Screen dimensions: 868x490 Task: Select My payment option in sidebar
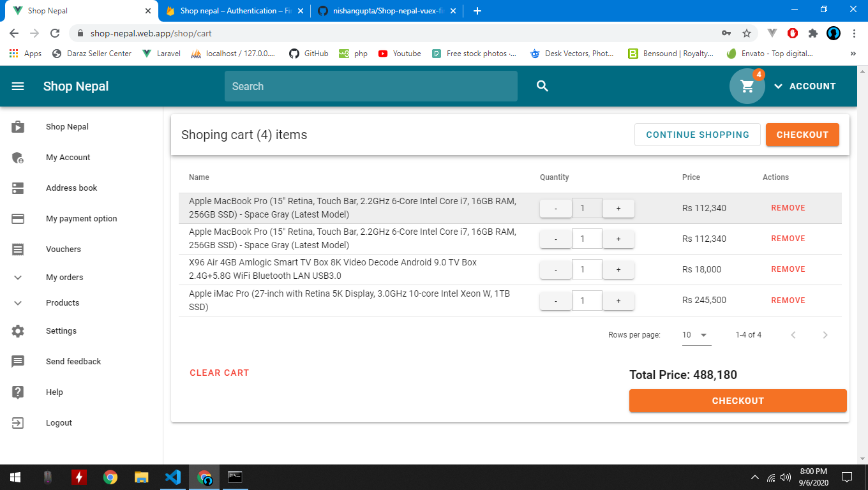[81, 219]
